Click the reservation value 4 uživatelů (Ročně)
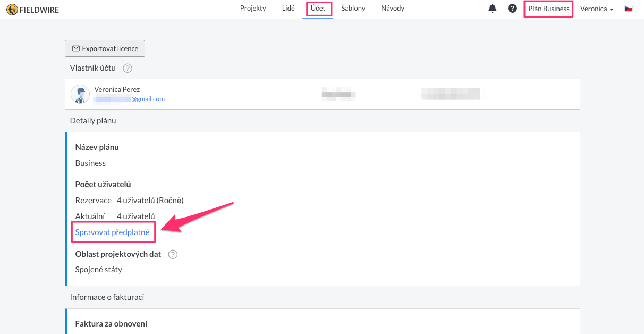The height and width of the screenshot is (334, 644). tap(150, 201)
